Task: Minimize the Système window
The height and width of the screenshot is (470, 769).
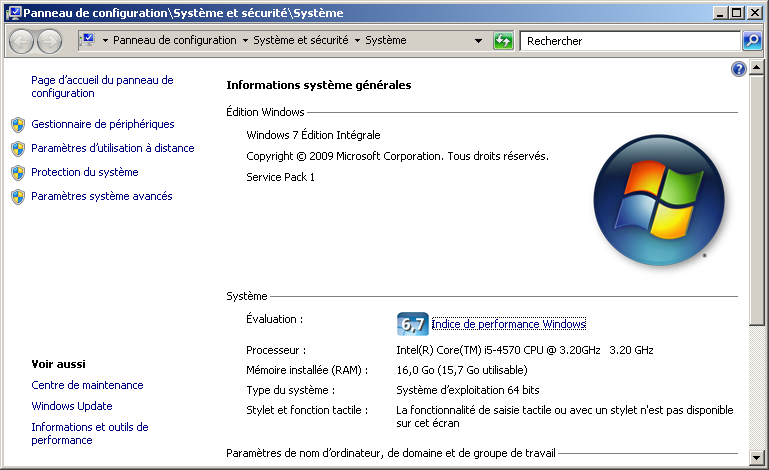Action: coord(719,13)
